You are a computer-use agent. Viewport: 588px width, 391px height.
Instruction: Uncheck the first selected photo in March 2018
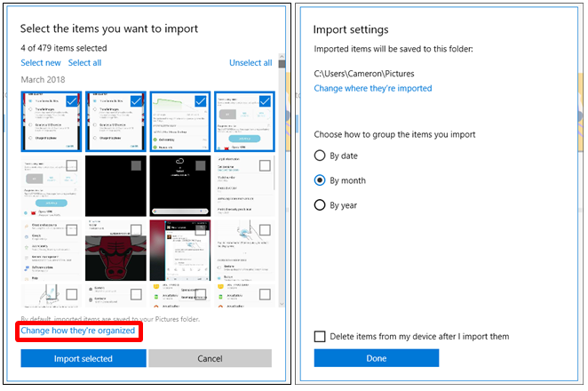[73, 101]
